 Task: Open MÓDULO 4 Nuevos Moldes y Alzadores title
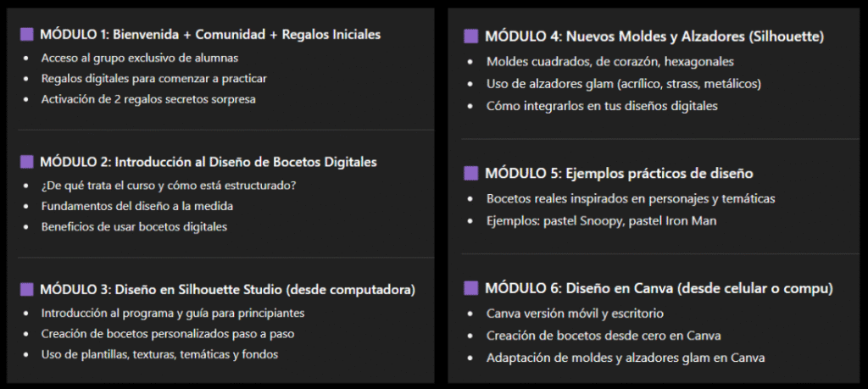coord(654,37)
